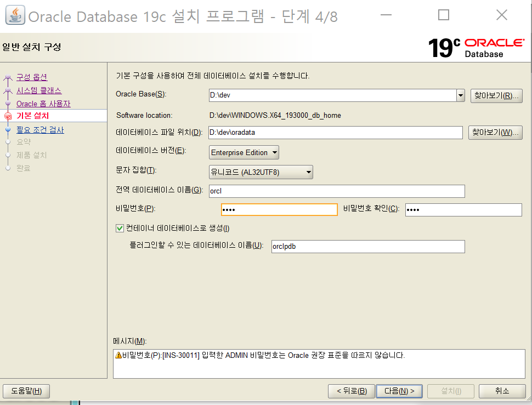Go to the 필요 조건 검사 step
The image size is (532, 405).
click(40, 130)
